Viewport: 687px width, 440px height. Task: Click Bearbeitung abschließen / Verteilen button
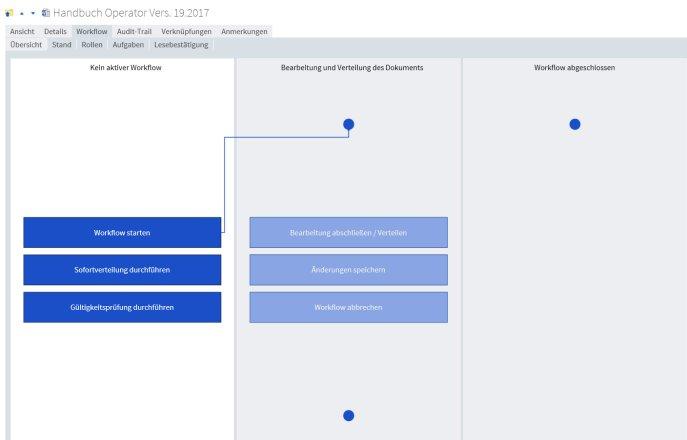pyautogui.click(x=349, y=233)
